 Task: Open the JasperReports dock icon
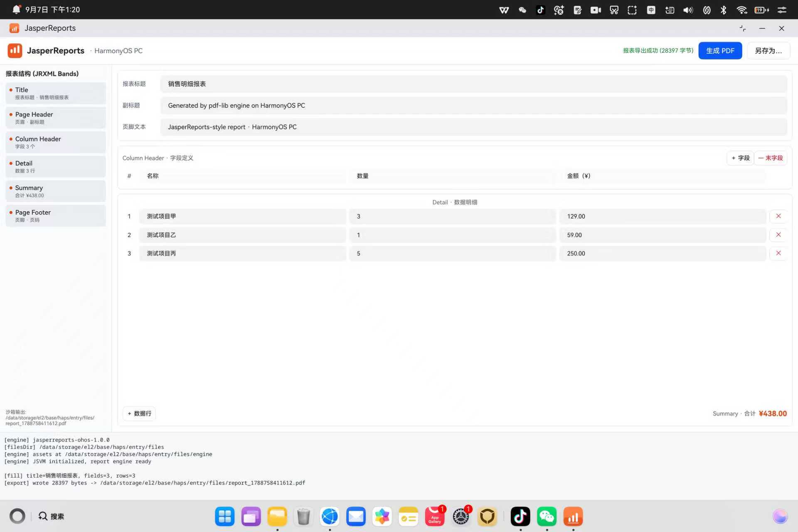(573, 517)
